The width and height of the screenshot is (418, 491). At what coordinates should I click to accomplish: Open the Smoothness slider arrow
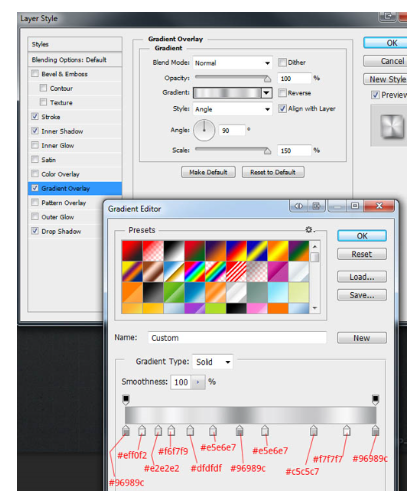(x=198, y=382)
